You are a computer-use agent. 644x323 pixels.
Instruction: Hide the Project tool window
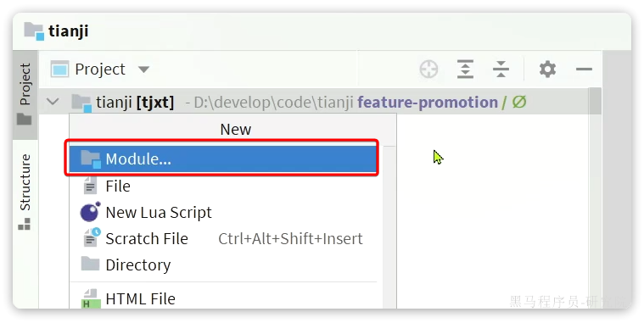(584, 69)
